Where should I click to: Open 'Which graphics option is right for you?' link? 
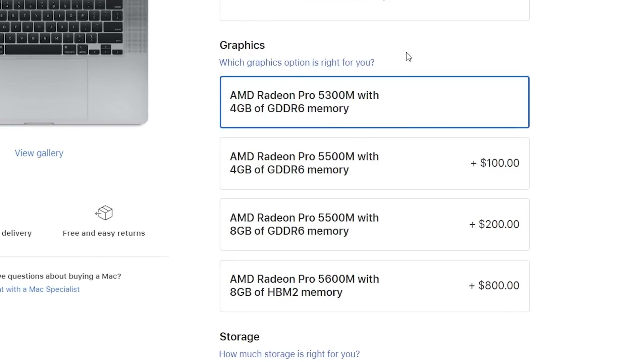[297, 63]
